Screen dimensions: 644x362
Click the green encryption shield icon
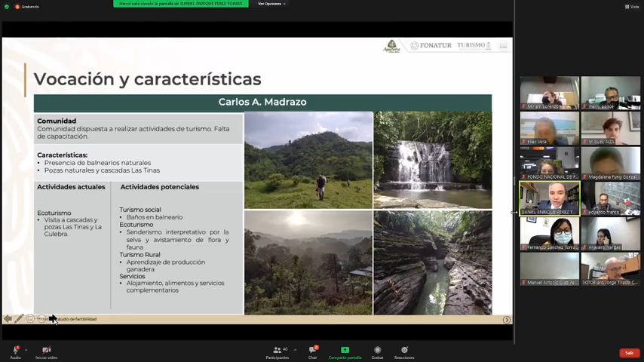click(7, 7)
